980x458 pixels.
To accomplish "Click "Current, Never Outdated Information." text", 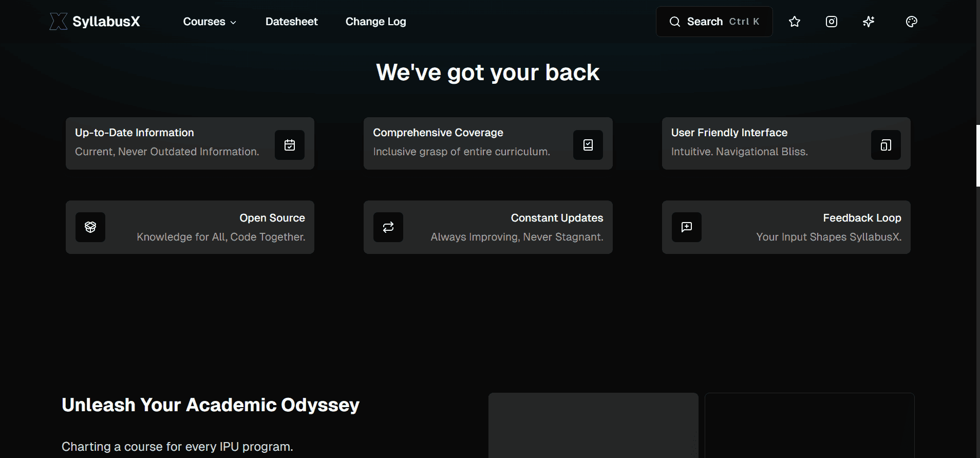I will (167, 152).
